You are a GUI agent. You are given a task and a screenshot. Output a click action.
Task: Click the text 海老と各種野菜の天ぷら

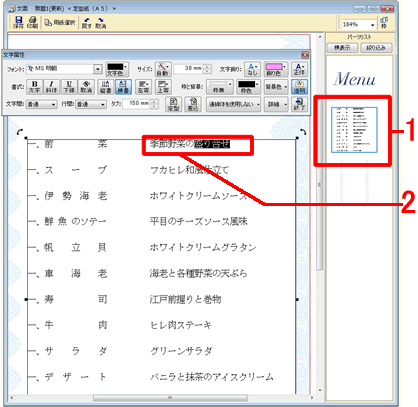pyautogui.click(x=199, y=273)
